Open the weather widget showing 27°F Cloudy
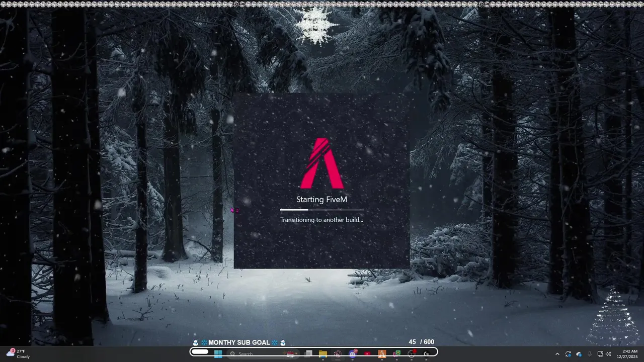 [18, 354]
